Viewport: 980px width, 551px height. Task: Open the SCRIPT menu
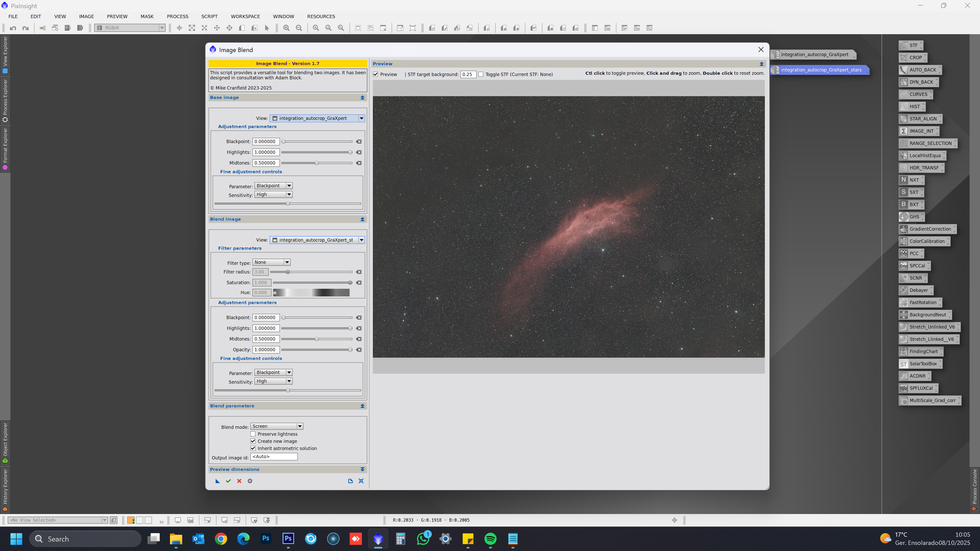[x=209, y=16]
